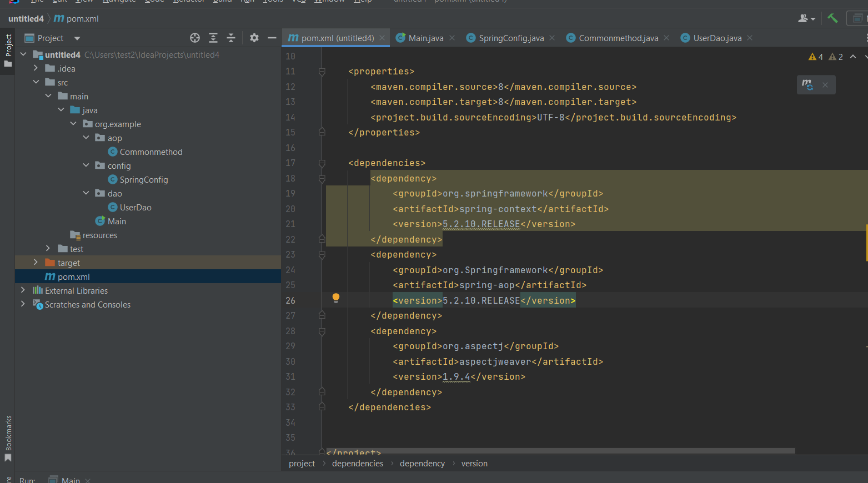Open Project panel gear options

tap(254, 38)
